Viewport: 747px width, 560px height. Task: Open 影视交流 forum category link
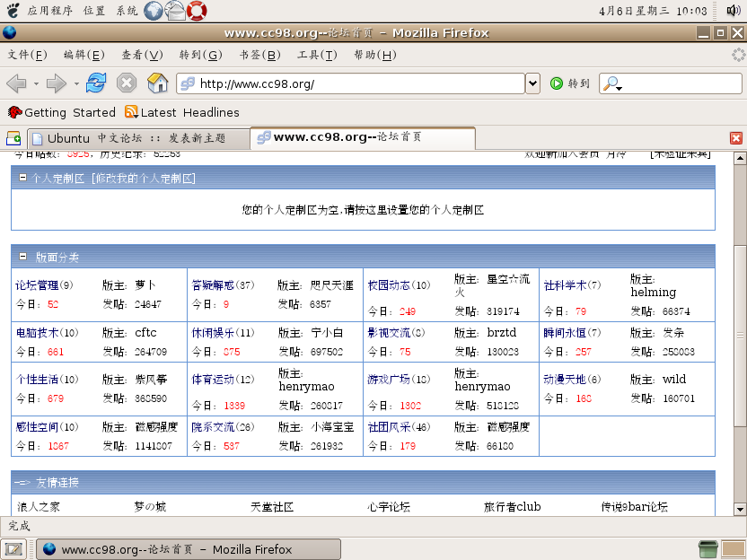pos(389,332)
